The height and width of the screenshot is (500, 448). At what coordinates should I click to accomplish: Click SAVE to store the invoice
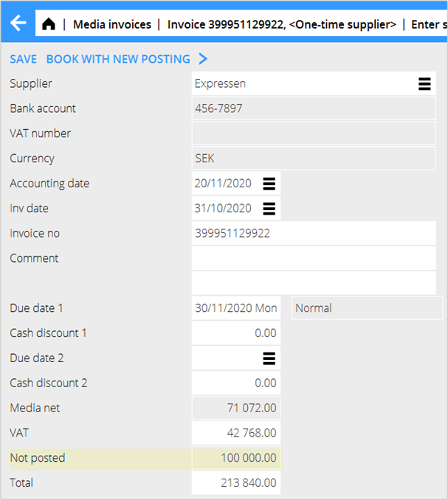tap(23, 59)
